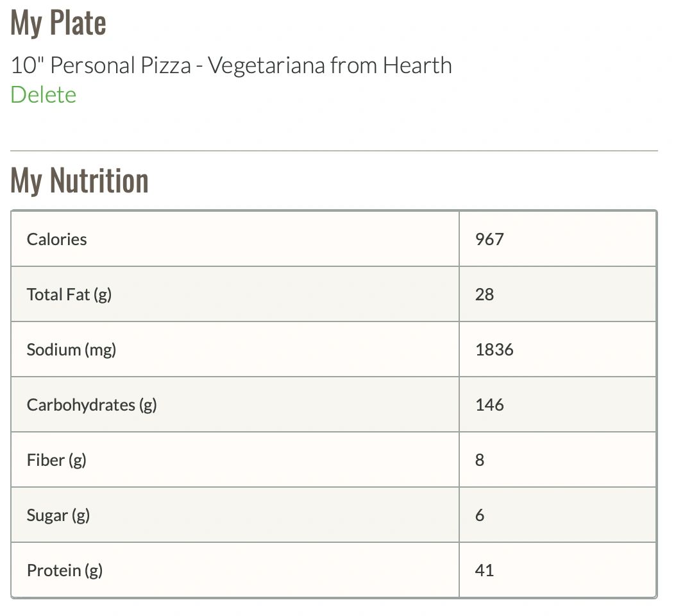This screenshot has width=676, height=616.
Task: Click the My Plate heading
Action: tap(58, 23)
